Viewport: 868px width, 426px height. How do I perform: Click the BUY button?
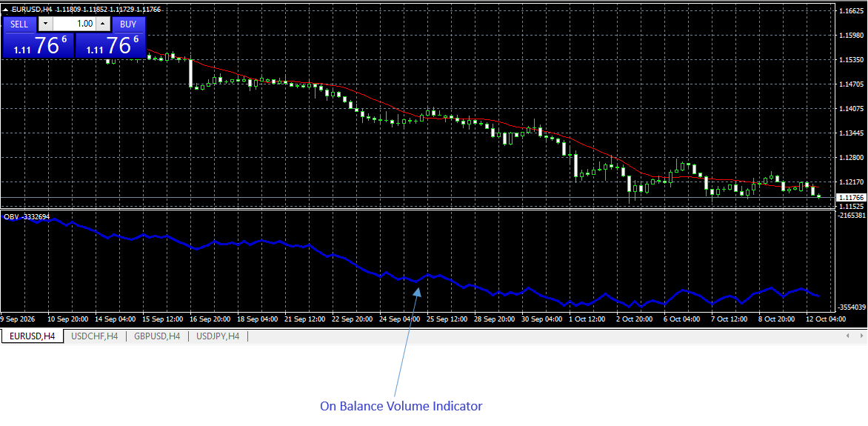click(x=128, y=24)
